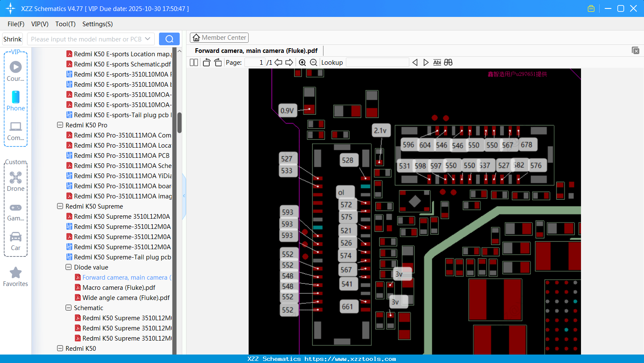Click the blue search button

tap(169, 39)
